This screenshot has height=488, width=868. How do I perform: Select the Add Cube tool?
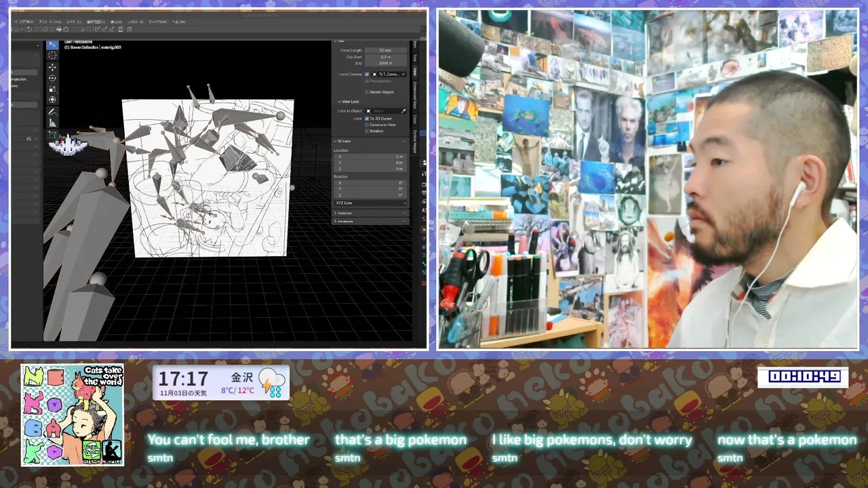pos(52,136)
